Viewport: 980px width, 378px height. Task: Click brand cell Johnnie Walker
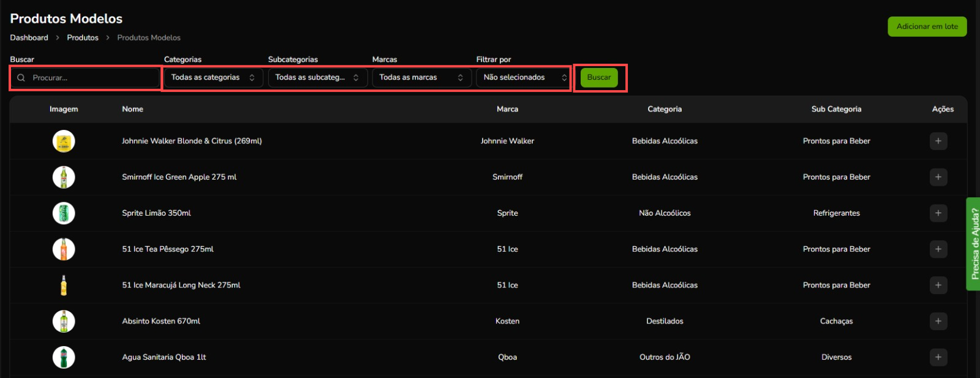tap(507, 141)
